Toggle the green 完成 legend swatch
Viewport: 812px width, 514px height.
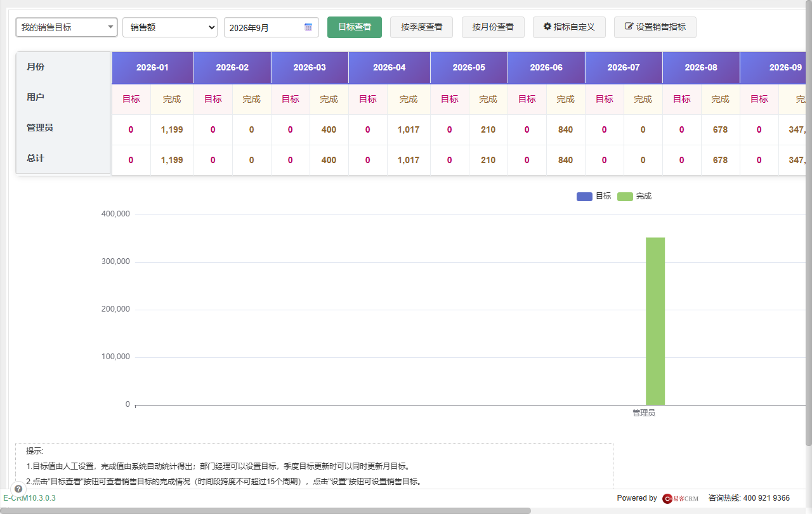[625, 196]
